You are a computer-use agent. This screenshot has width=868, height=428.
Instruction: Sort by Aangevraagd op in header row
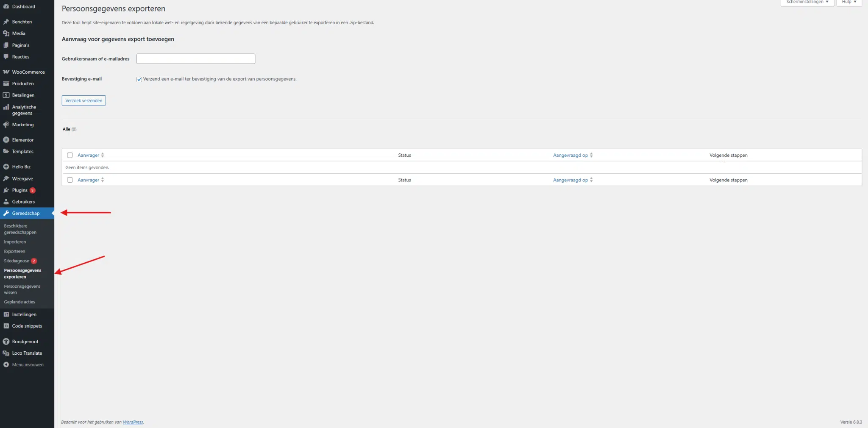click(570, 155)
